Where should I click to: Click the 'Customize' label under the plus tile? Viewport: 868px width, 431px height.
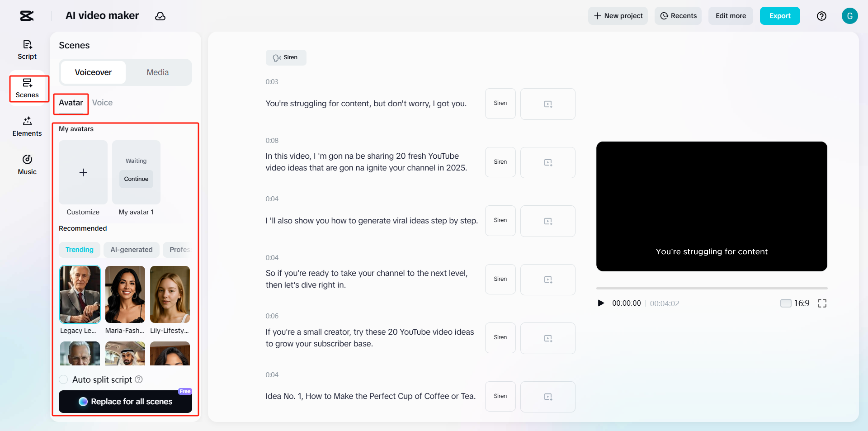83,212
